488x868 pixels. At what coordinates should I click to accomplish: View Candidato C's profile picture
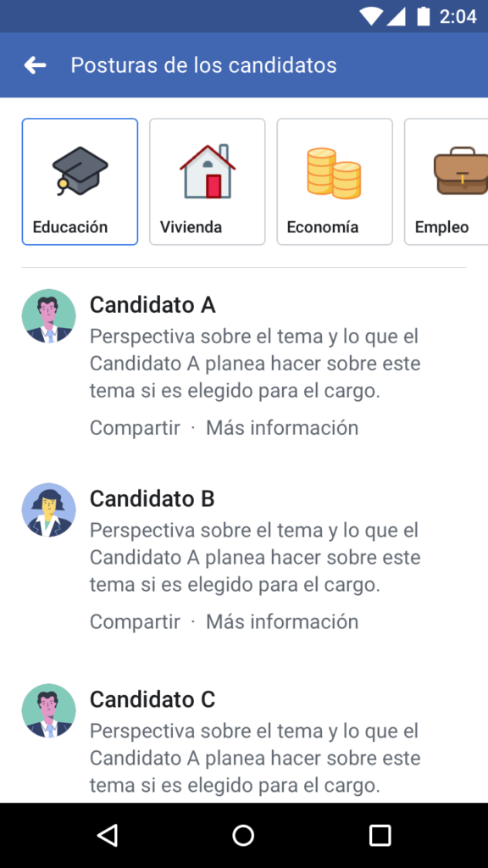(48, 711)
